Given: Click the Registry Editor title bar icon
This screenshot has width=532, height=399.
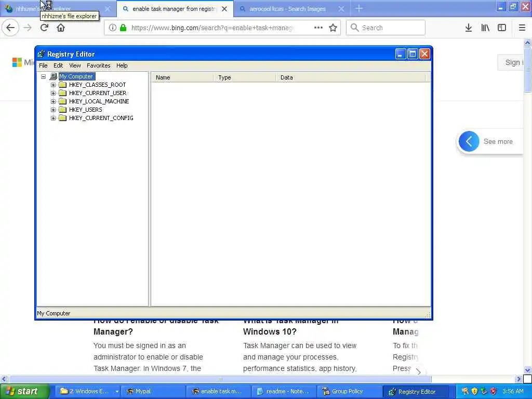Looking at the screenshot, I should point(41,54).
